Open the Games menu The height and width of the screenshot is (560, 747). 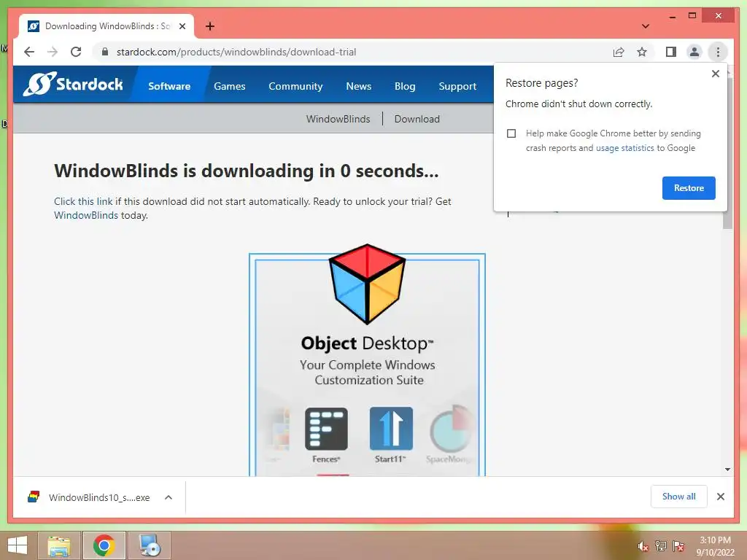tap(230, 86)
